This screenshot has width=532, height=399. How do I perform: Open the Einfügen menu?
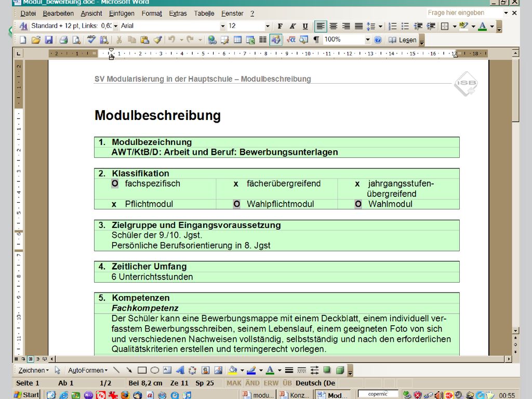tap(122, 14)
